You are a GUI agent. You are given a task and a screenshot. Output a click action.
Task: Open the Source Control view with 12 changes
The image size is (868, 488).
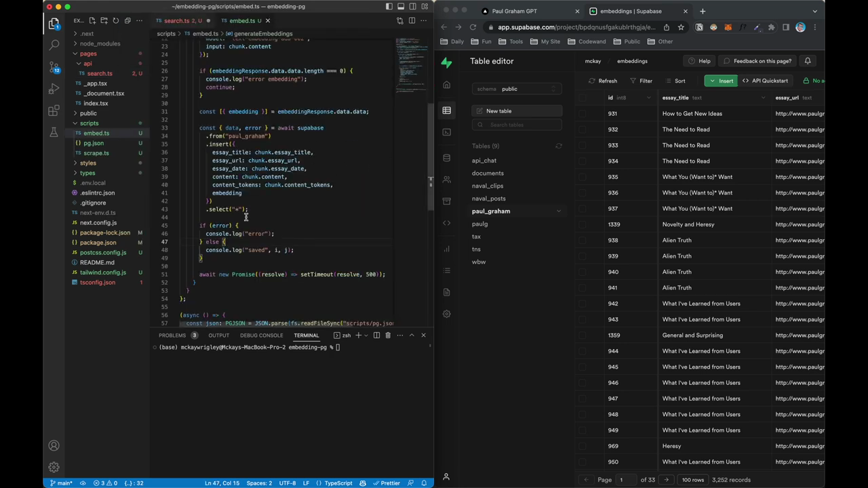coord(54,67)
